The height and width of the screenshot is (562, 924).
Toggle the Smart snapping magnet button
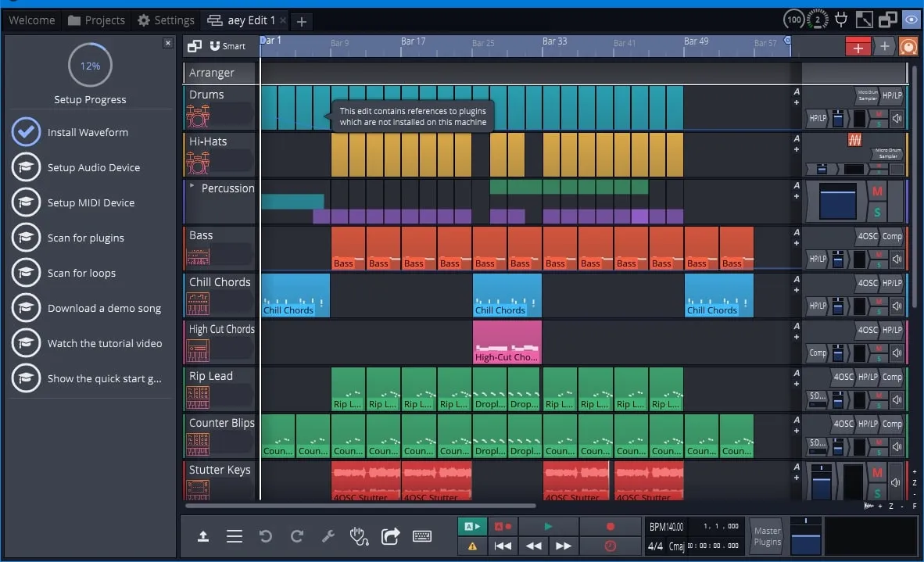(x=227, y=46)
